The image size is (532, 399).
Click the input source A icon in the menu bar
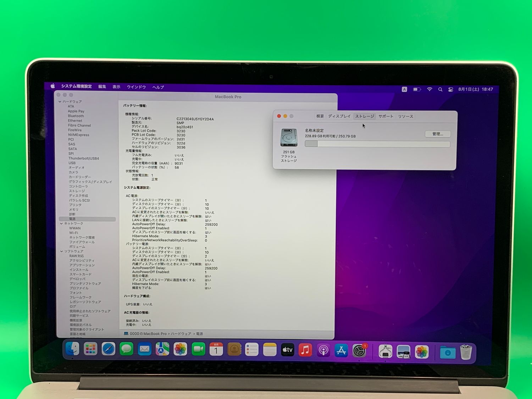point(404,89)
